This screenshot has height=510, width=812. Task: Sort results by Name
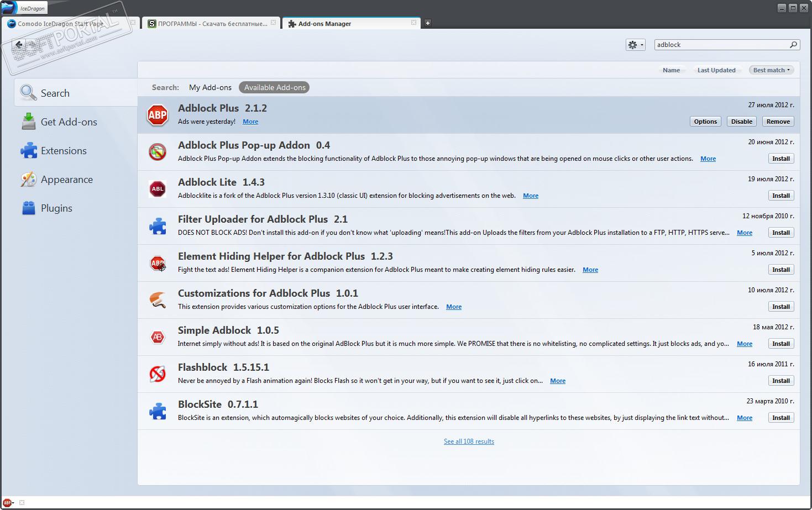coord(671,70)
